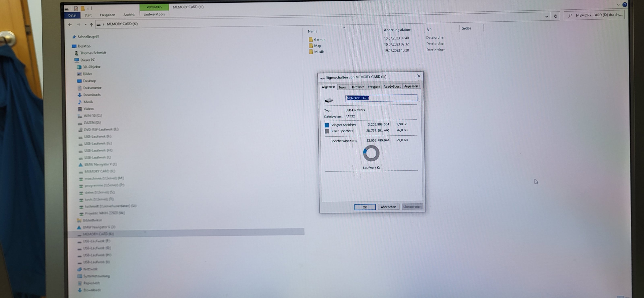The height and width of the screenshot is (298, 644).
Task: Click the back navigation arrow
Action: point(70,25)
